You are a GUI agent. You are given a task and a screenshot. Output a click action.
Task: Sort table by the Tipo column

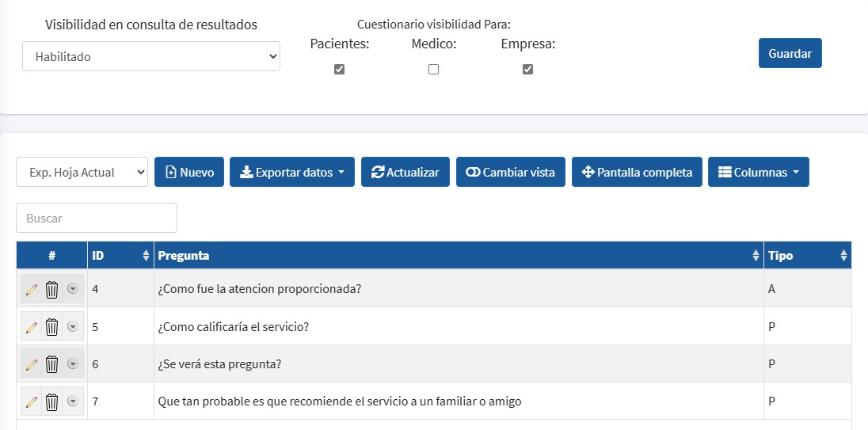(843, 256)
